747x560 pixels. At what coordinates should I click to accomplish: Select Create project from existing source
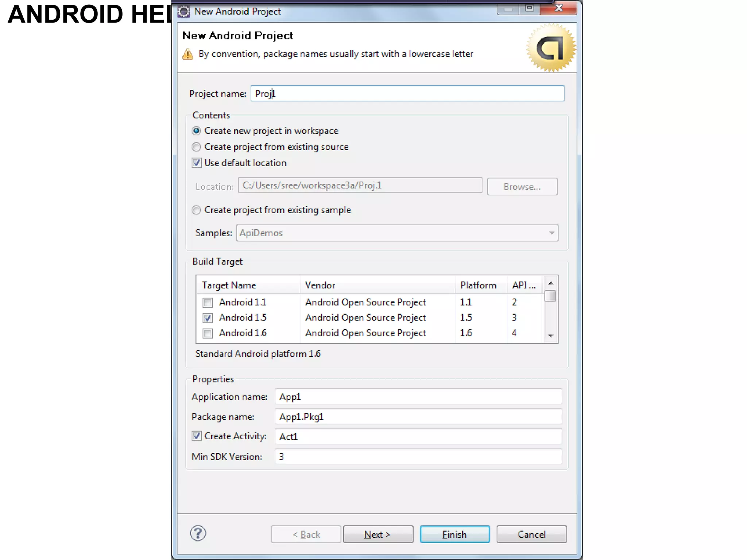197,147
